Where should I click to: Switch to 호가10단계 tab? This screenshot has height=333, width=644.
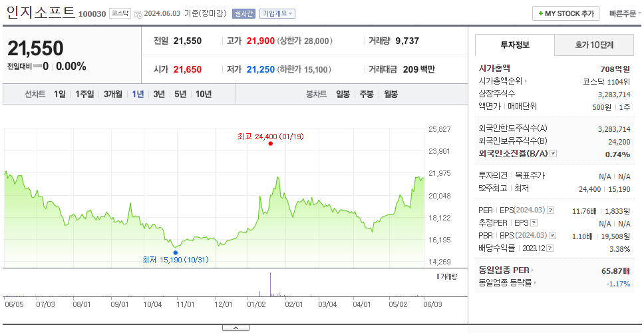click(x=594, y=45)
